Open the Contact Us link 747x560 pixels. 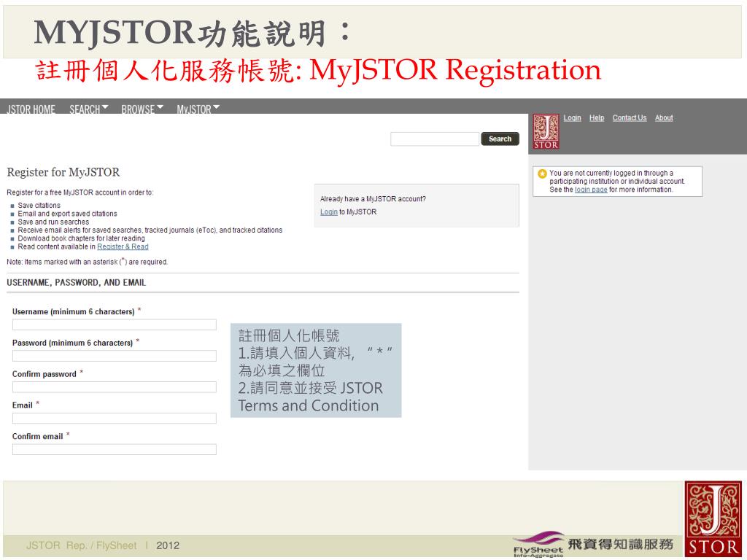pos(630,118)
